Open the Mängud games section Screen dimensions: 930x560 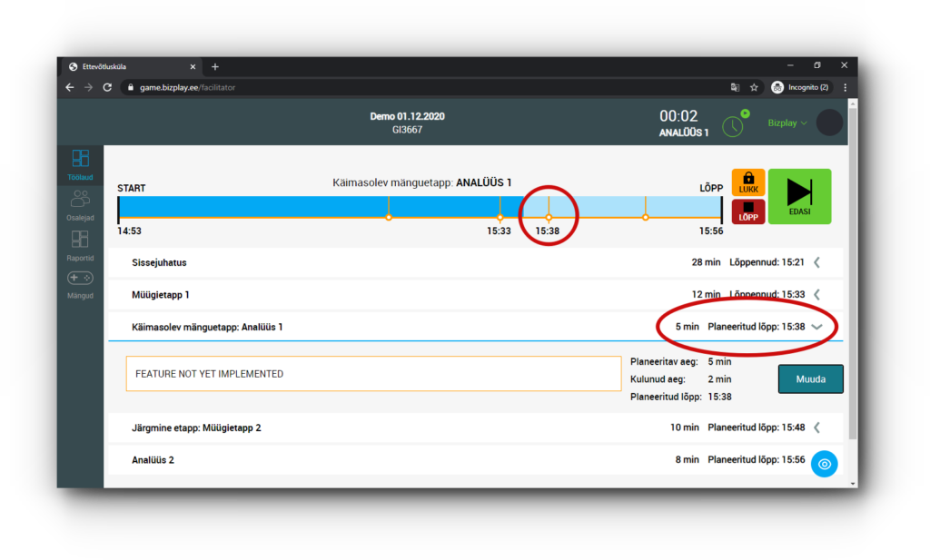tap(80, 284)
